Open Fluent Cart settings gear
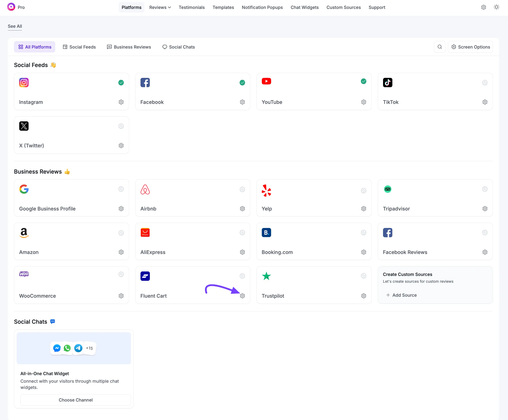The height and width of the screenshot is (420, 508). point(242,296)
